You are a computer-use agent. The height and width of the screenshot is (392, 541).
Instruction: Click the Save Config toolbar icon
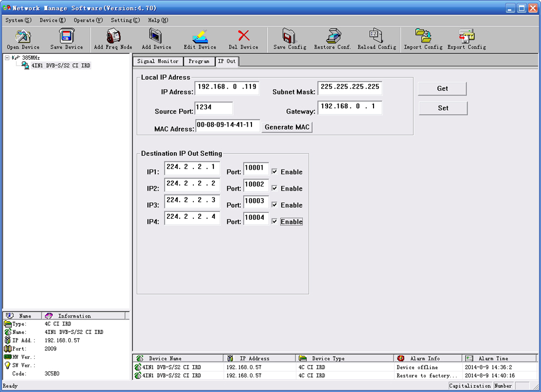[x=290, y=36]
